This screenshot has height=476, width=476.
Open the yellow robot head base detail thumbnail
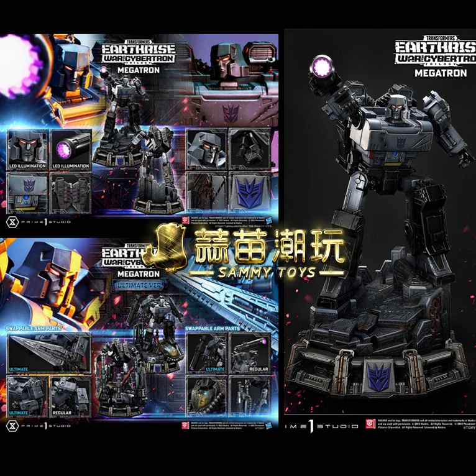coord(207,396)
